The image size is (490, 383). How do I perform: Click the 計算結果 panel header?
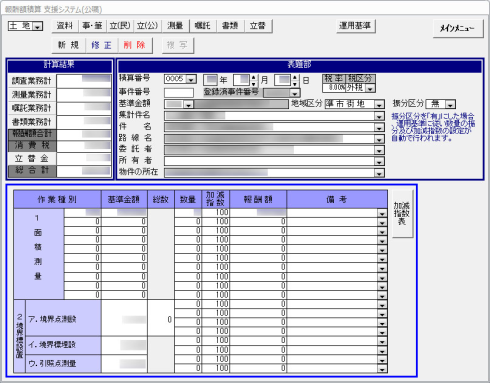click(59, 65)
